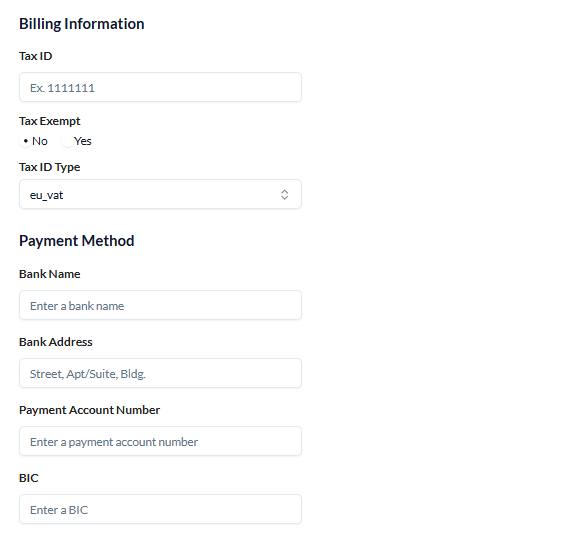Focus the Bank Address input box
The height and width of the screenshot is (541, 586).
coord(160,373)
